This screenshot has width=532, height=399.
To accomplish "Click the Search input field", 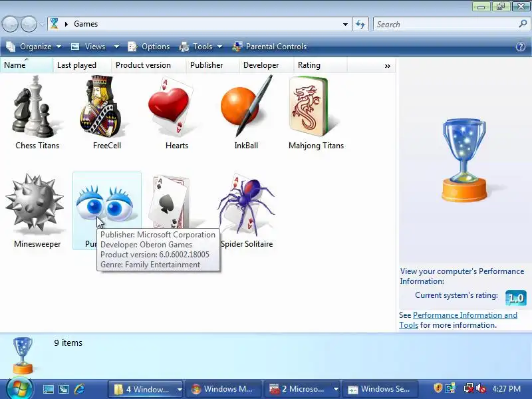I will 446,25.
